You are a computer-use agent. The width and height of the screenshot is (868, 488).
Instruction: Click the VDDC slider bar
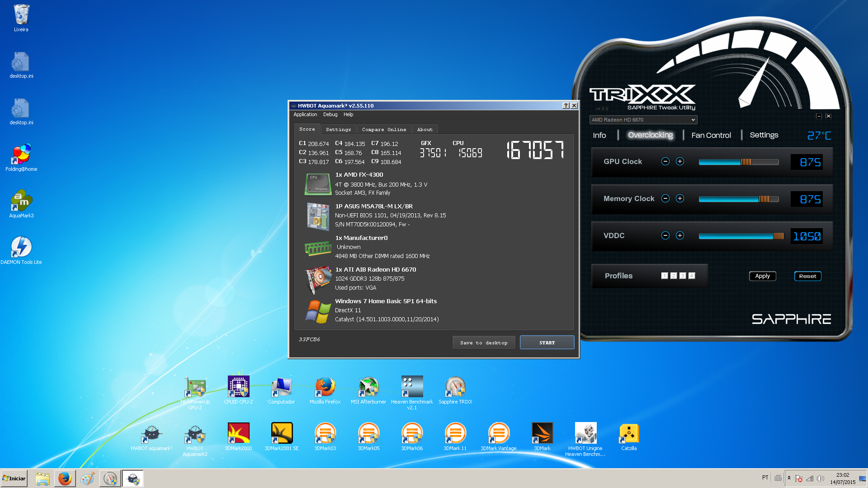(741, 236)
